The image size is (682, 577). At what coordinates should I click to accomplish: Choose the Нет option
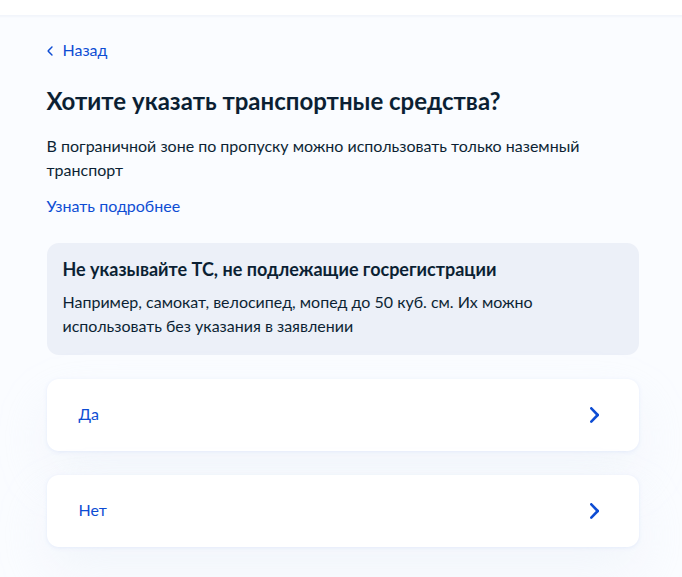[x=343, y=511]
